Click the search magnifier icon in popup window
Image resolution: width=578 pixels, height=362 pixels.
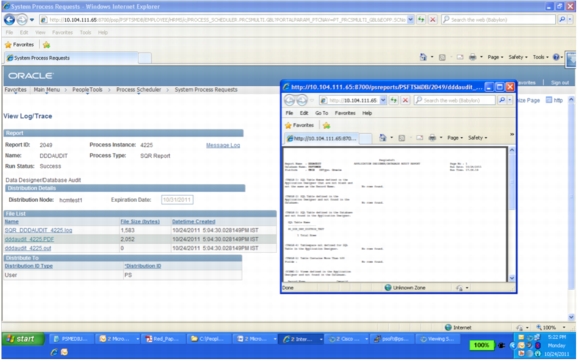tap(502, 100)
